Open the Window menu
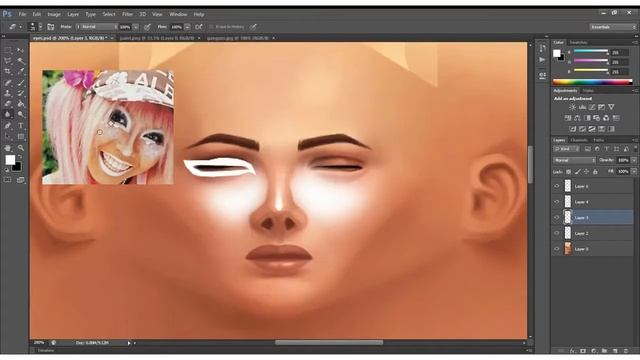The image size is (640, 360). coord(178,14)
